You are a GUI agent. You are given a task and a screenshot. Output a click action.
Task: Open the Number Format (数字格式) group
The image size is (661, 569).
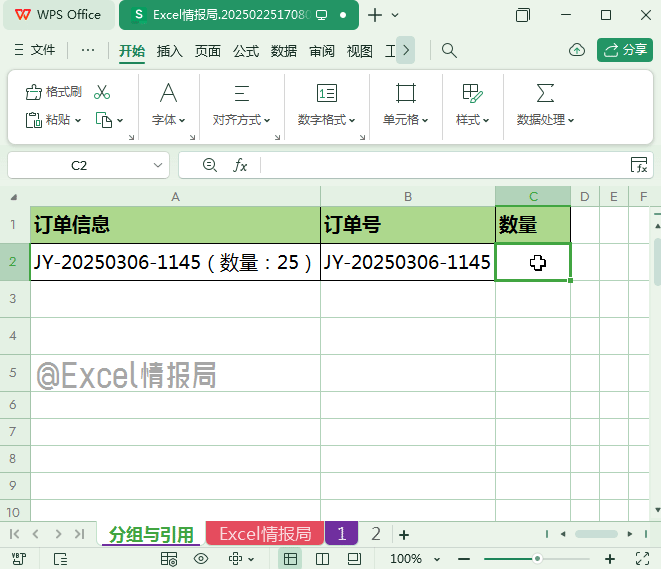327,104
